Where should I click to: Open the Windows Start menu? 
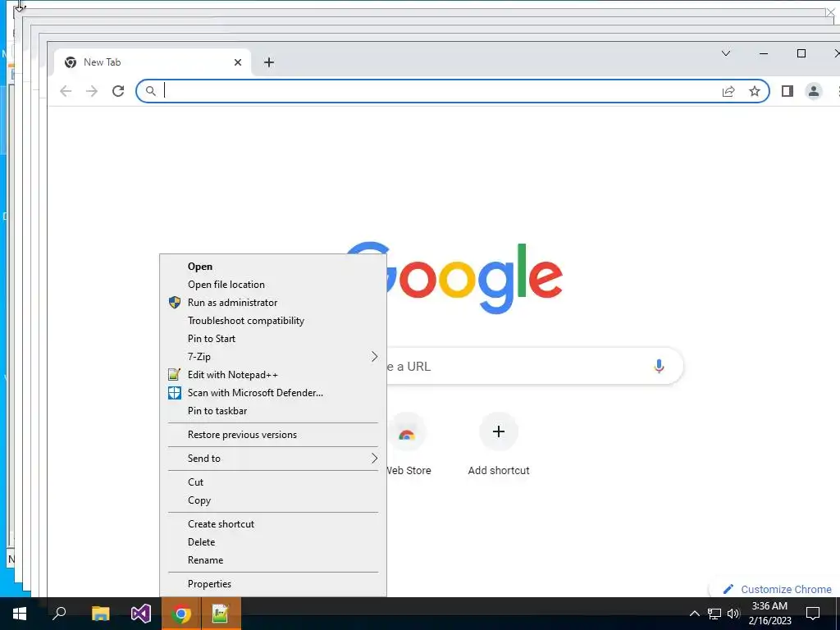tap(20, 614)
